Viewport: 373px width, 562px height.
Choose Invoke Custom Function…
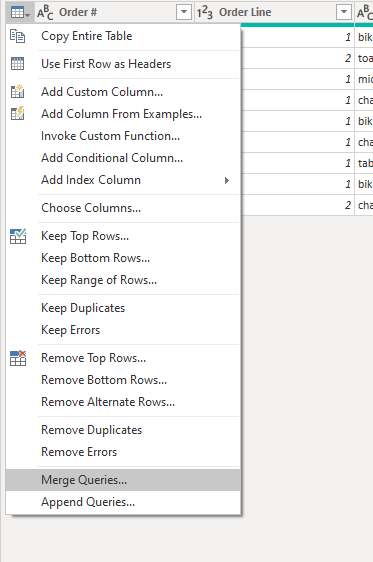tap(123, 136)
